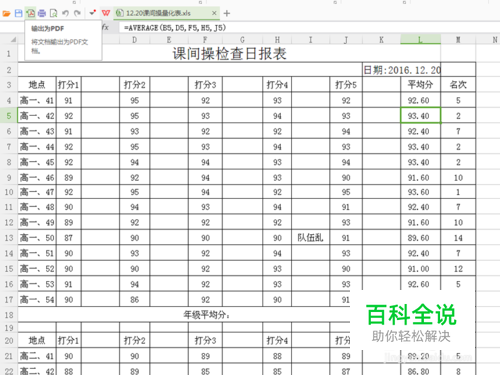Select column D header
Image resolution: width=500 pixels, height=375 pixels.
(x=135, y=40)
